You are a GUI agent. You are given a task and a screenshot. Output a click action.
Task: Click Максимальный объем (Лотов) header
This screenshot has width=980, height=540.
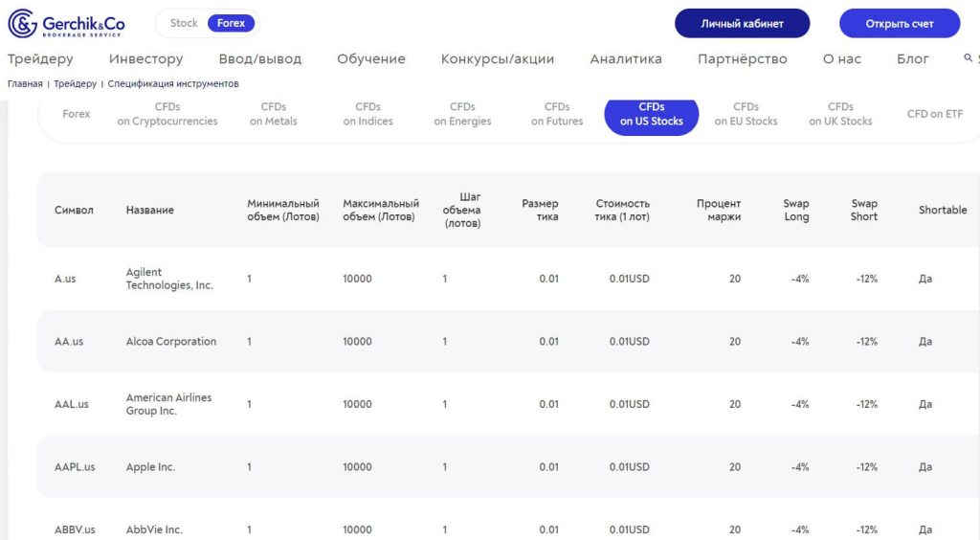(381, 210)
